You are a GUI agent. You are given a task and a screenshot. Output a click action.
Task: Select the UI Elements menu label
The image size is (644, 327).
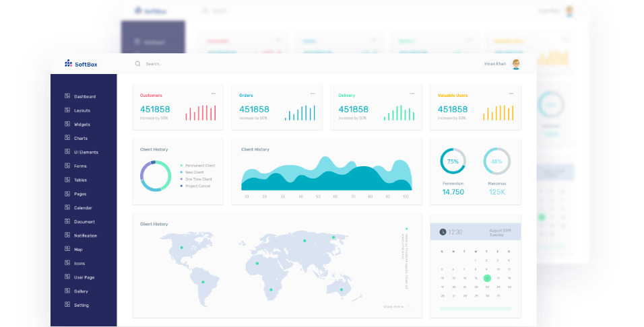click(x=86, y=152)
